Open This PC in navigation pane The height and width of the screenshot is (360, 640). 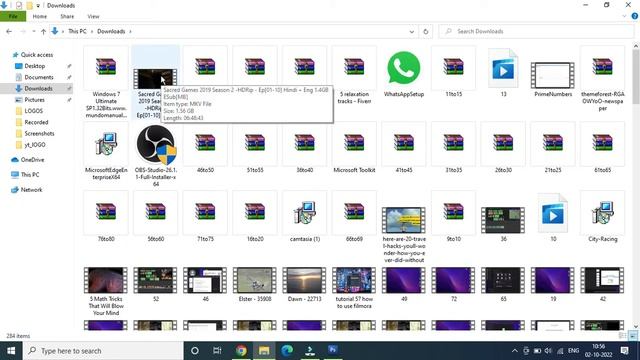(x=30, y=175)
